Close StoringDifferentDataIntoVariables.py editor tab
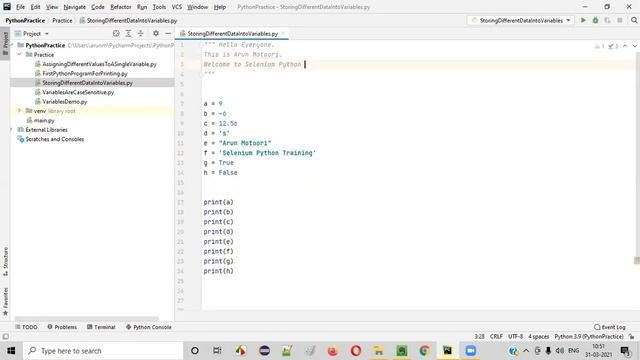The width and height of the screenshot is (640, 360). point(283,33)
